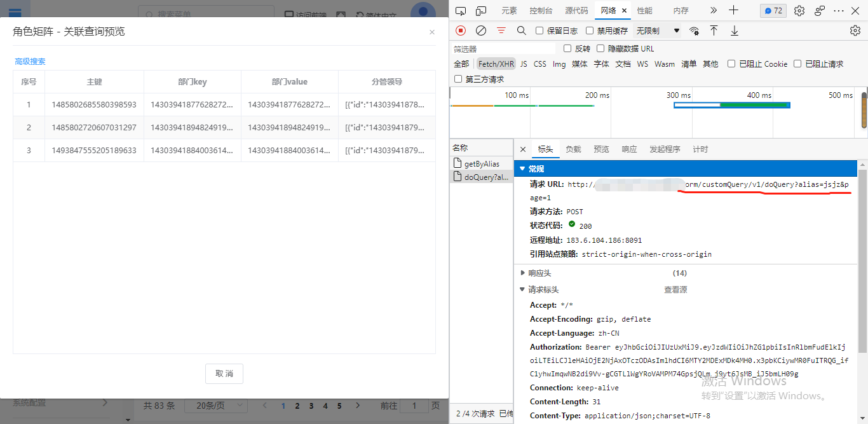Switch to the 控制台 tab
The image size is (868, 424).
pyautogui.click(x=541, y=10)
